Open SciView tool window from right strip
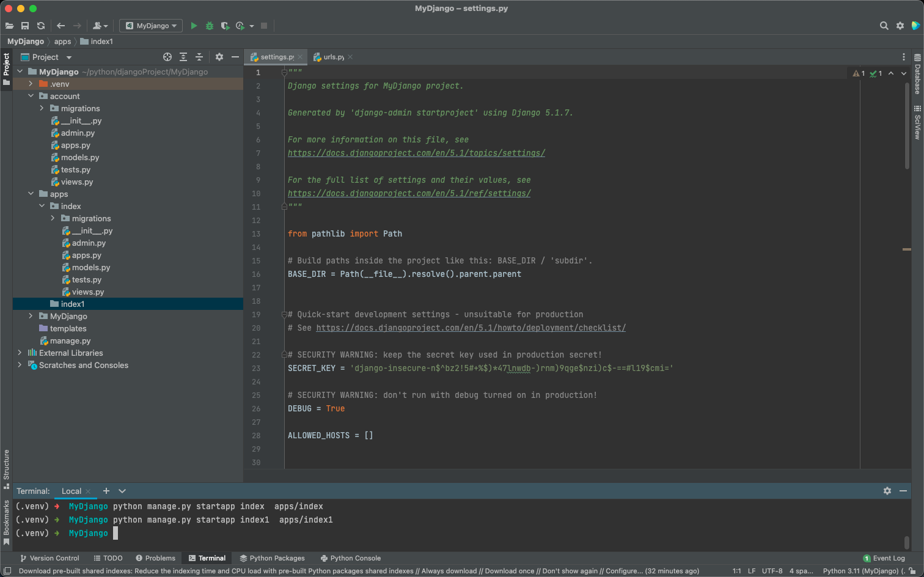924x577 pixels. click(x=917, y=123)
